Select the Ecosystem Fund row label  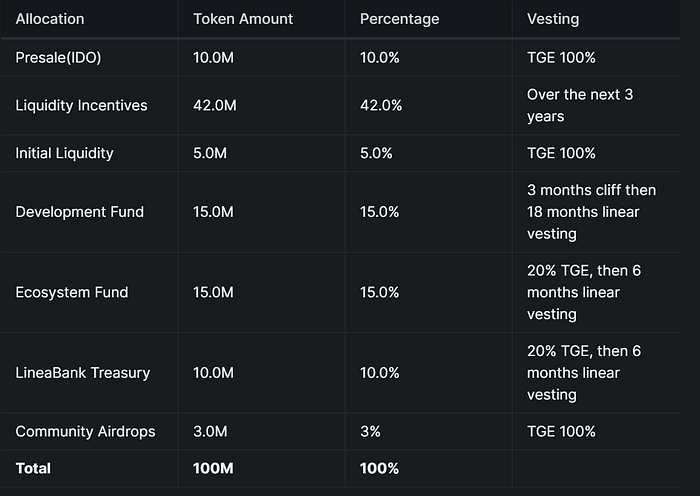[71, 292]
